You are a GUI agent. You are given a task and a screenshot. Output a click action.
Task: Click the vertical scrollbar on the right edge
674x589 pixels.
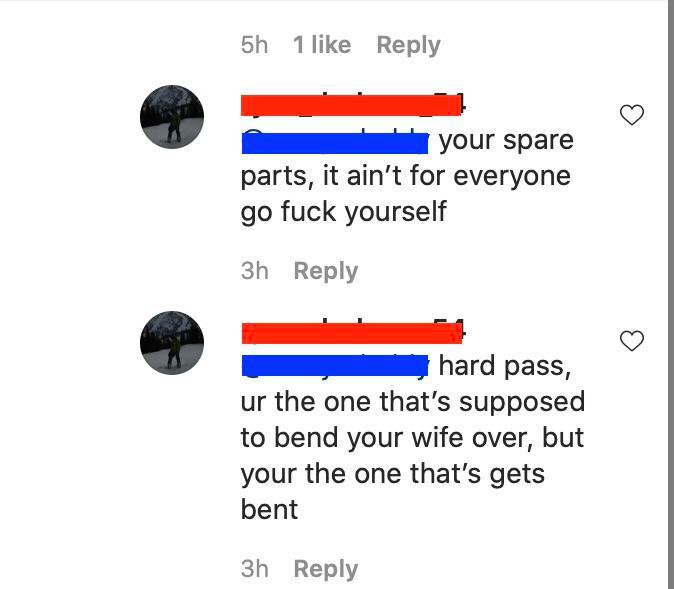coord(671,294)
